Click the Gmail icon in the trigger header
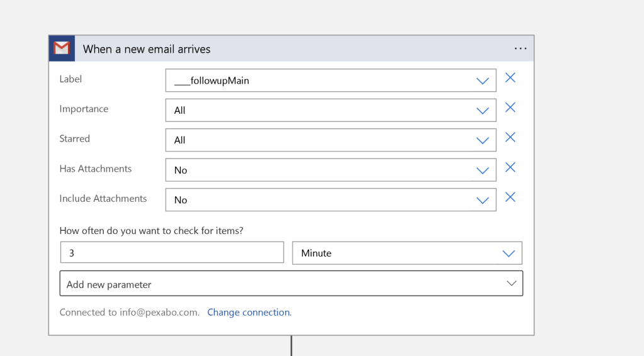The image size is (644, 356). [x=62, y=48]
